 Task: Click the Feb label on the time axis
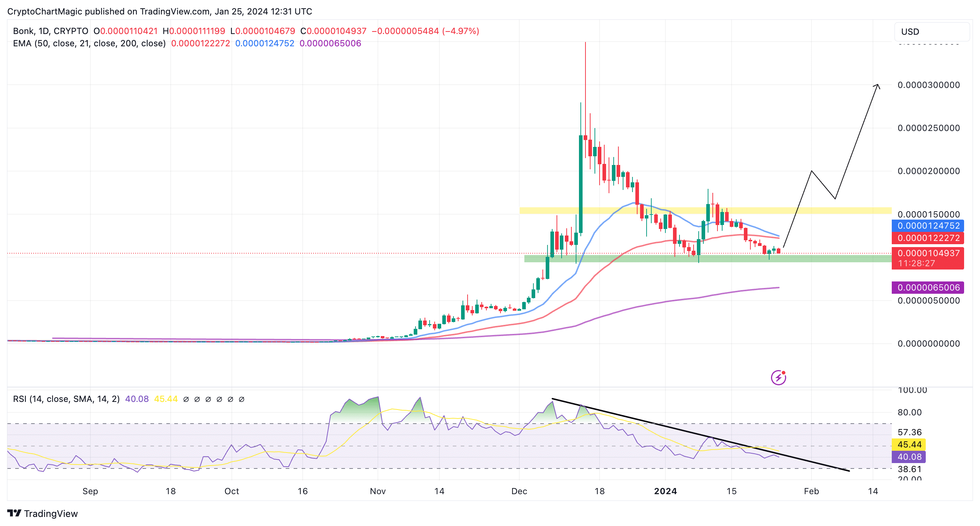811,491
